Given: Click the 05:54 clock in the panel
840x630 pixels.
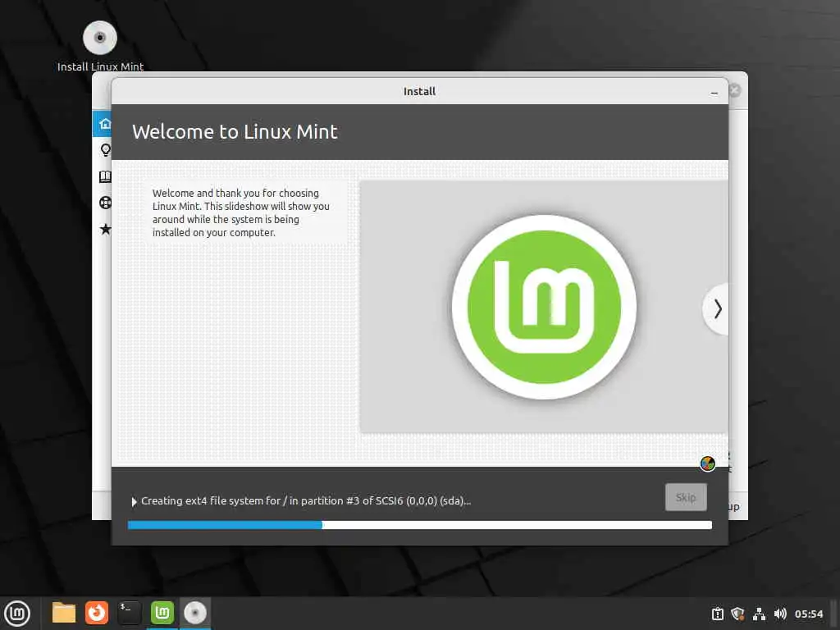Looking at the screenshot, I should point(808,614).
